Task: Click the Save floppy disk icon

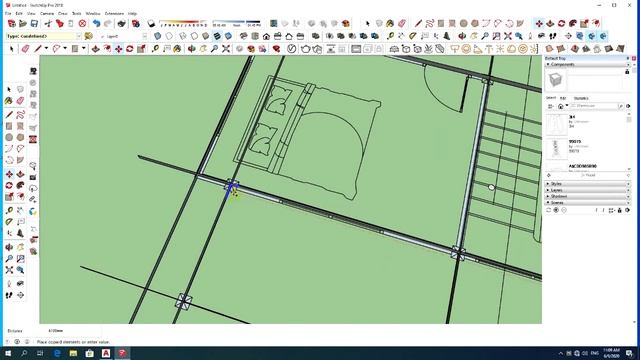Action: (x=34, y=24)
